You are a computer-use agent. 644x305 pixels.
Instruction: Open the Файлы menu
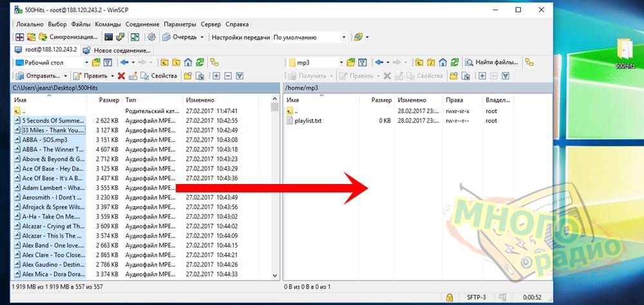[80, 24]
